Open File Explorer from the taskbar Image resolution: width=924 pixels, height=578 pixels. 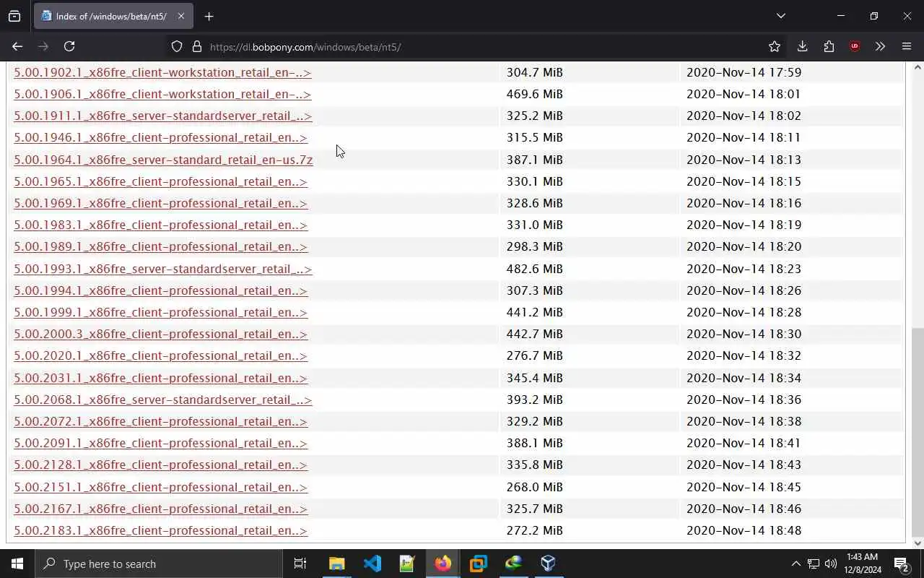(x=337, y=564)
